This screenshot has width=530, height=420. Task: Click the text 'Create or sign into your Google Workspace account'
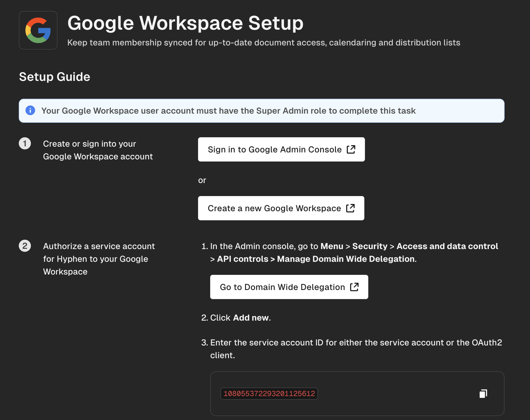98,150
